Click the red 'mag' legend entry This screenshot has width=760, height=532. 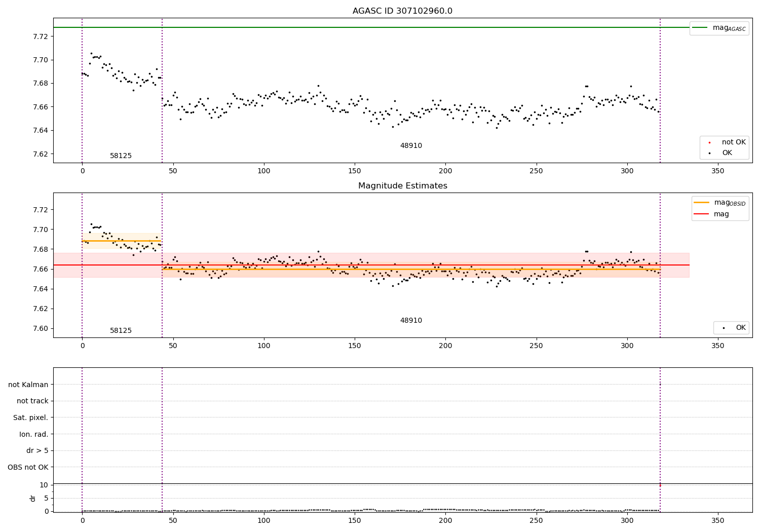[x=711, y=214]
